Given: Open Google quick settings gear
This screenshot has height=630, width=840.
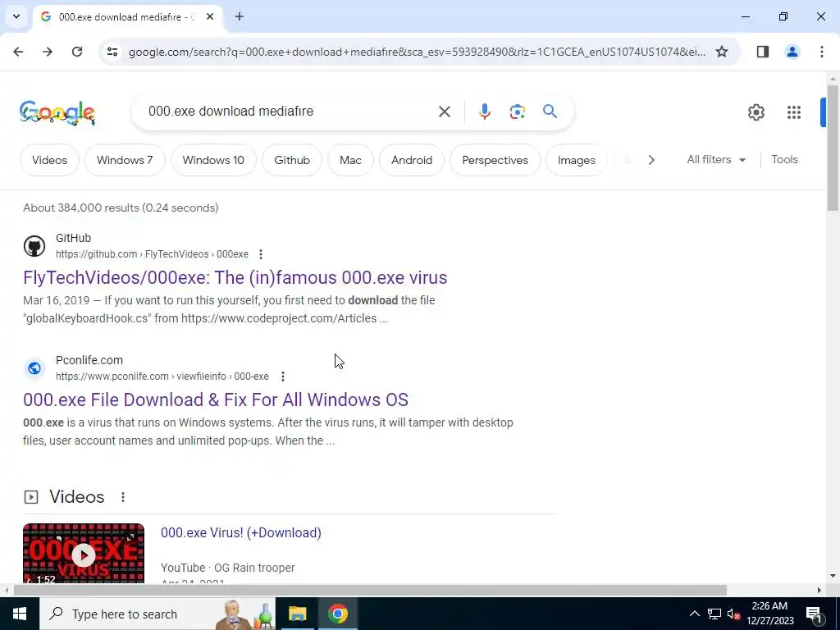Looking at the screenshot, I should point(756,112).
